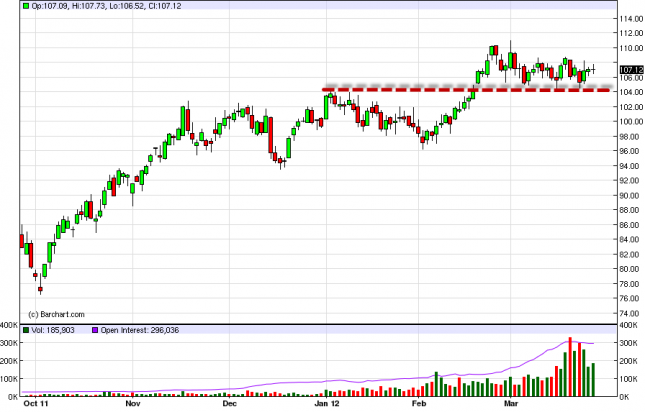Click the 100.00 price axis label
Viewport: 645px width, 412px height.
[x=631, y=122]
